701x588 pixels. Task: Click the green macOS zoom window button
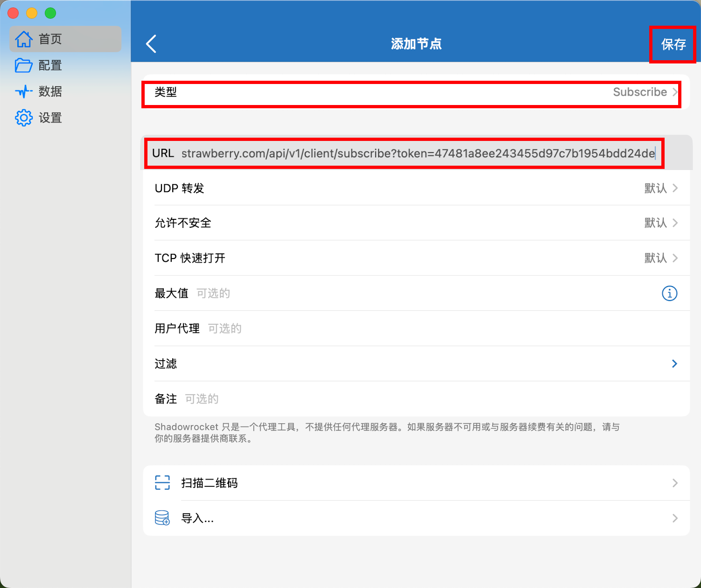(50, 13)
